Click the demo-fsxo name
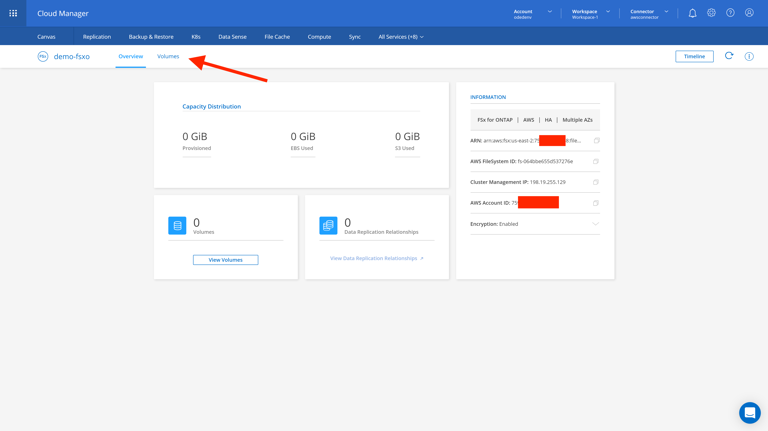This screenshot has height=431, width=768. point(72,56)
